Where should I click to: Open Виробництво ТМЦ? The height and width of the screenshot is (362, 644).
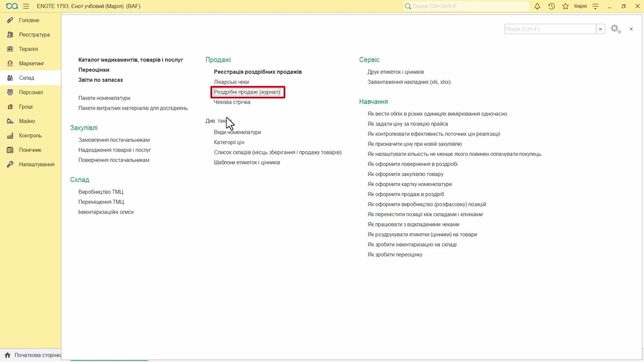(x=101, y=192)
